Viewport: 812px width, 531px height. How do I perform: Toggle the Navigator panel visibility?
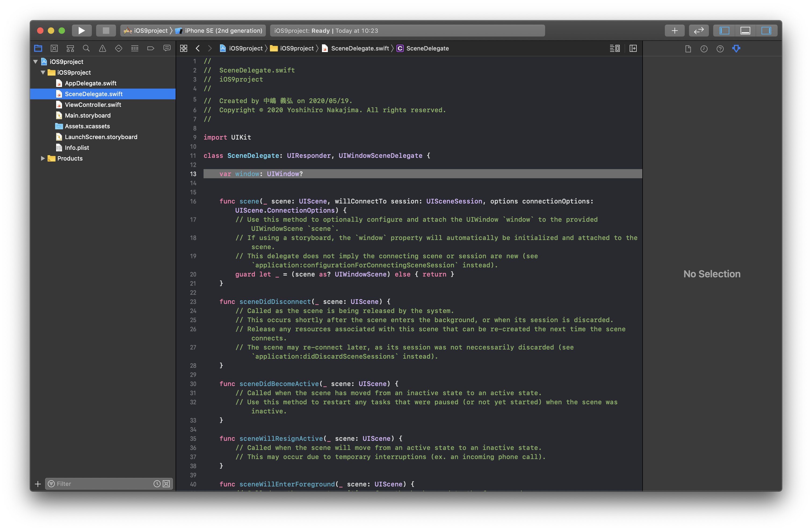(x=724, y=31)
